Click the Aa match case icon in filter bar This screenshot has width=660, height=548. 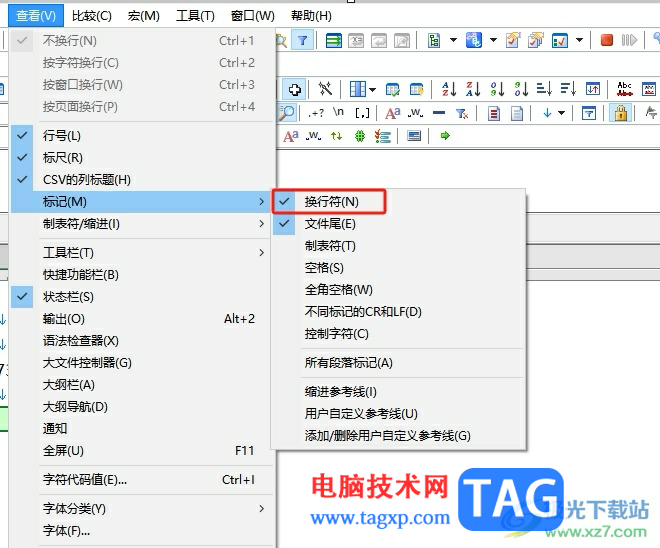392,113
